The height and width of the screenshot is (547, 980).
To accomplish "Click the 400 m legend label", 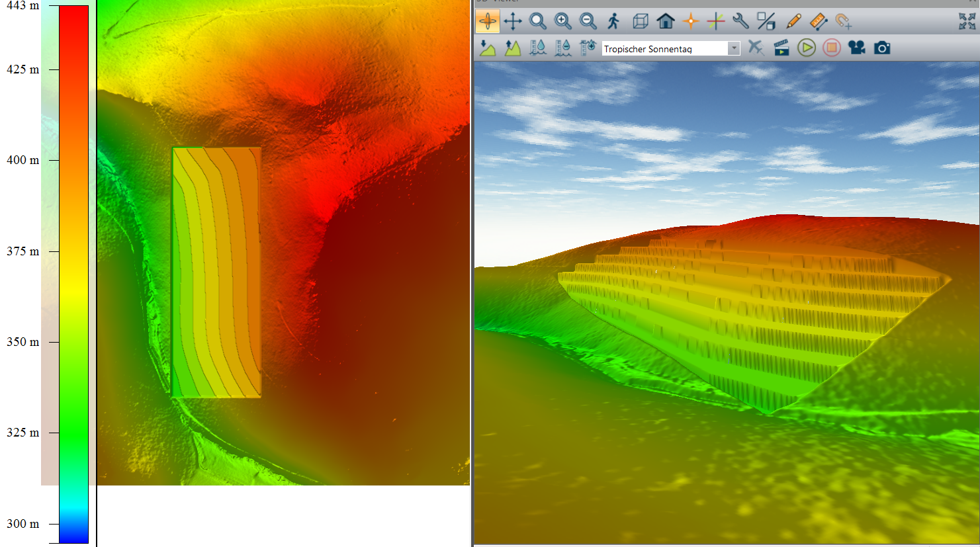I will point(22,160).
